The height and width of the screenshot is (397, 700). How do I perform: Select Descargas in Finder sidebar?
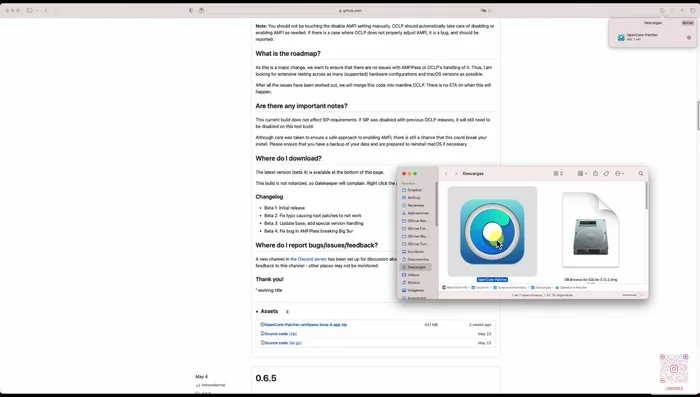tap(416, 267)
